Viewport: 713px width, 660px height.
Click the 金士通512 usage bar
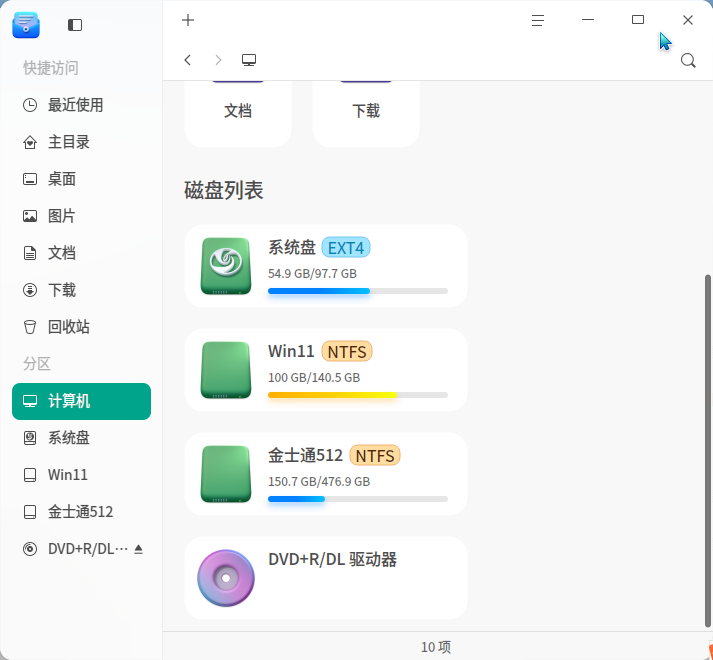(x=358, y=499)
